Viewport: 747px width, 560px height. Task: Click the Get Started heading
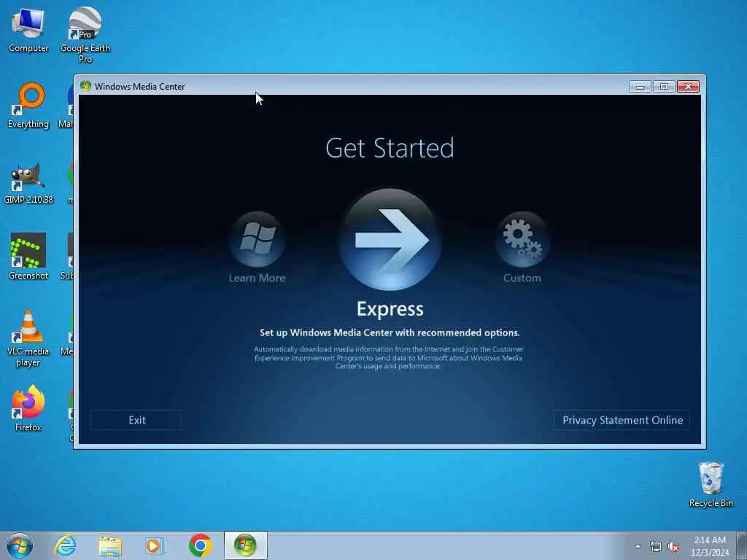click(x=390, y=148)
